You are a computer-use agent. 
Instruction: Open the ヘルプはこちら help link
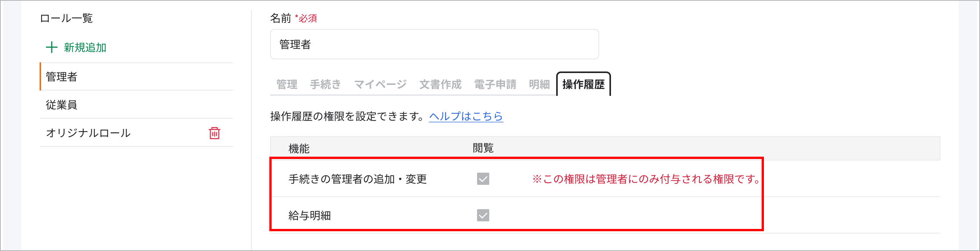point(466,116)
